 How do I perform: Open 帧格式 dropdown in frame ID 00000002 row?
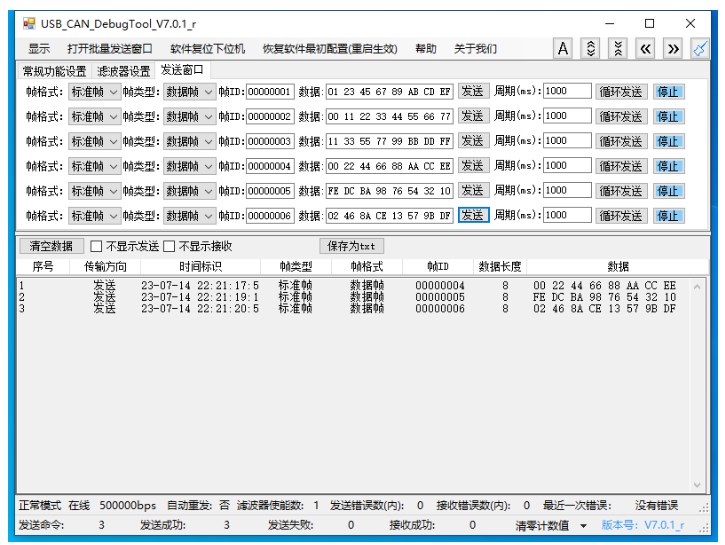[x=94, y=117]
